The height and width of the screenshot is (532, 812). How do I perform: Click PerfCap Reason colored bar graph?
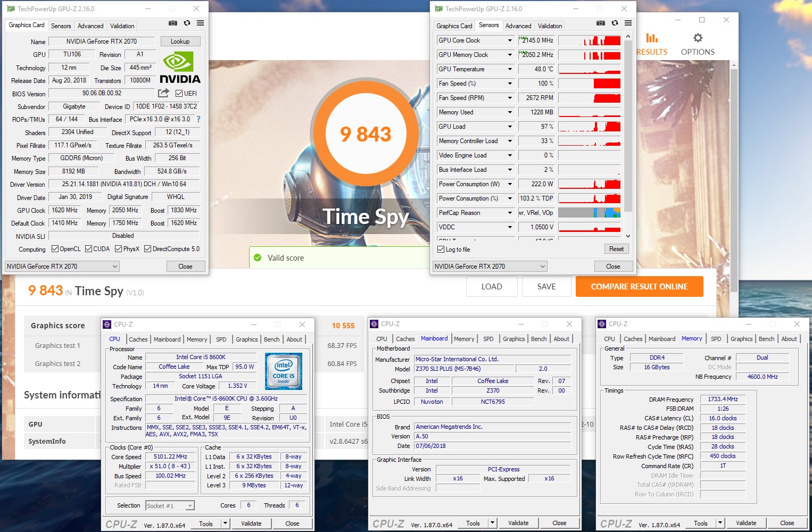[589, 213]
